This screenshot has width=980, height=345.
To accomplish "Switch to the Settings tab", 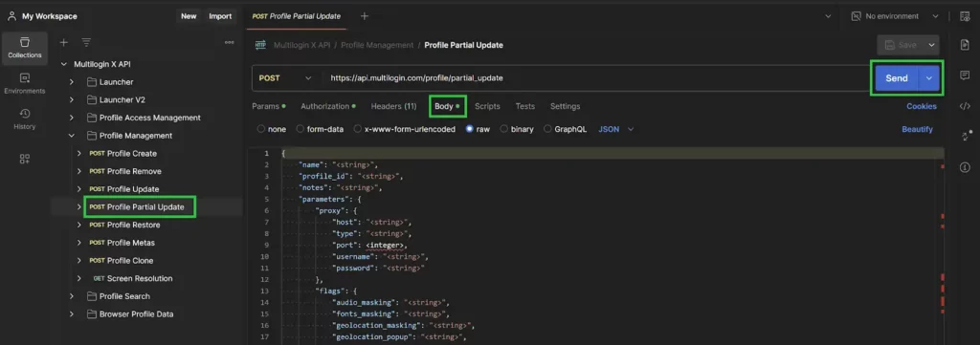I will (565, 106).
